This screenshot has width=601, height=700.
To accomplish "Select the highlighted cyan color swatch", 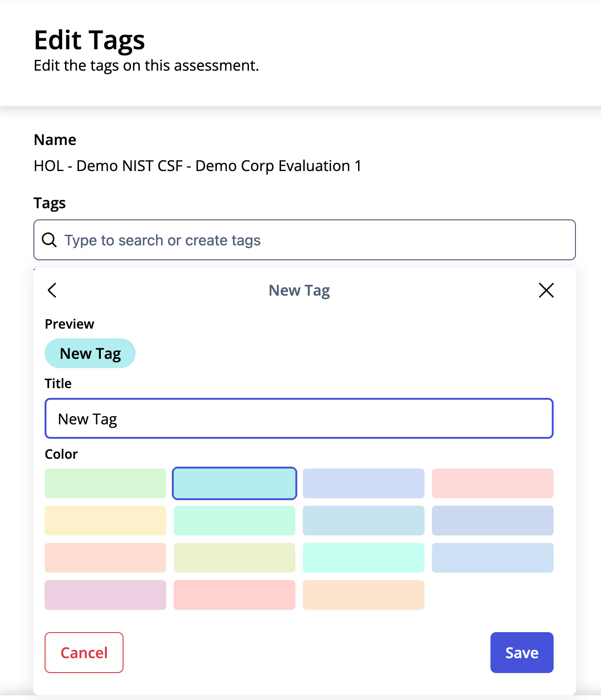I will (x=235, y=483).
